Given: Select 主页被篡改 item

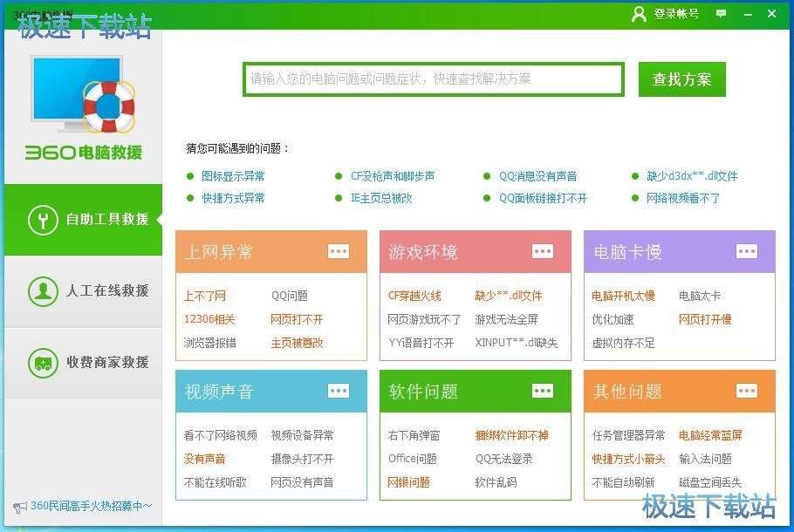Looking at the screenshot, I should [297, 343].
